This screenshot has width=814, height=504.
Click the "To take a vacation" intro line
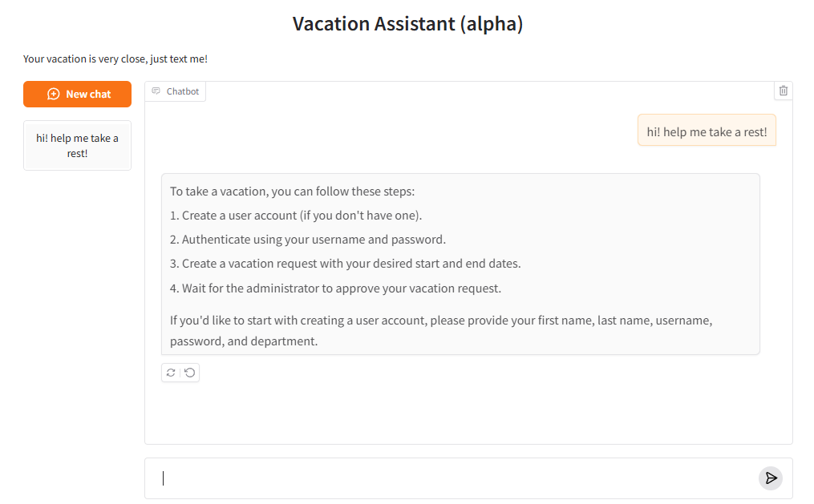pyautogui.click(x=293, y=192)
